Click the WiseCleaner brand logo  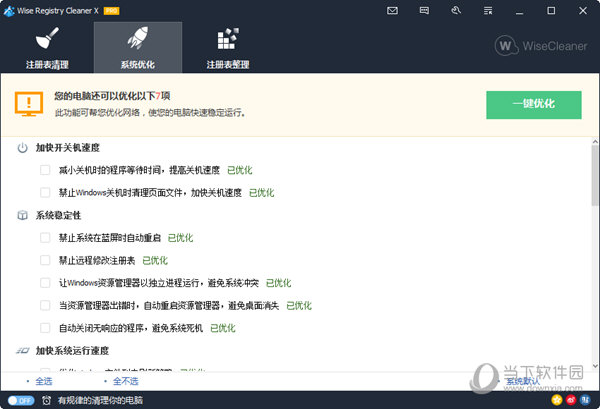(x=541, y=46)
